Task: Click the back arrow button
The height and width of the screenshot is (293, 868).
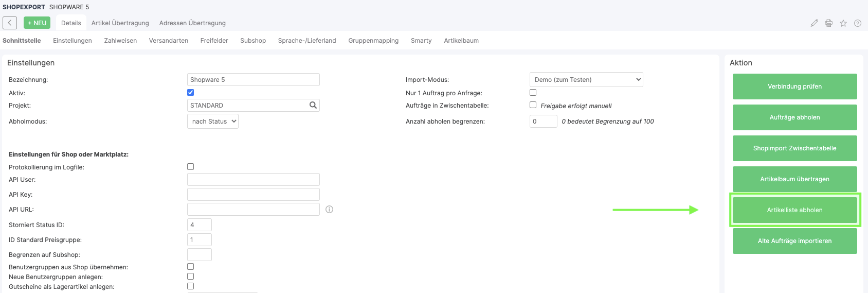Action: pos(10,23)
